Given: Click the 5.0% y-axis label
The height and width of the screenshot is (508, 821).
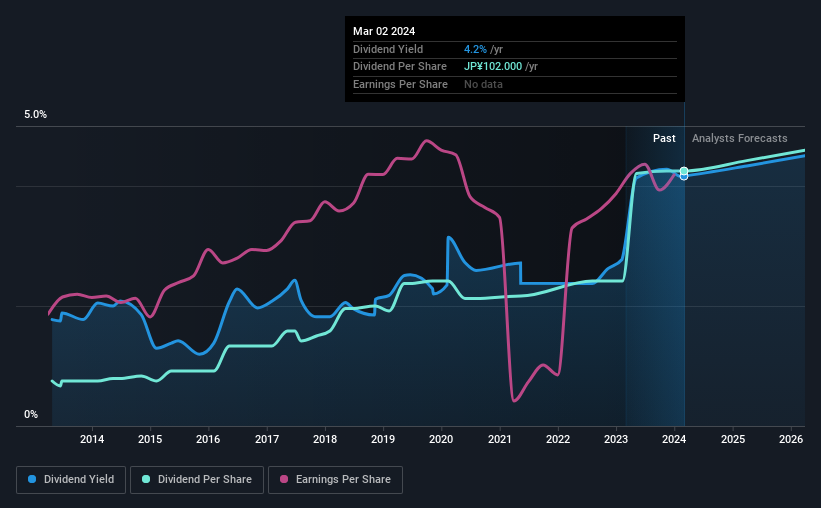Looking at the screenshot, I should point(35,115).
